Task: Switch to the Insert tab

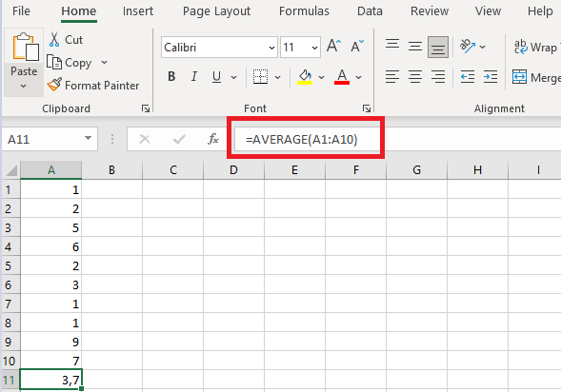Action: [x=138, y=11]
